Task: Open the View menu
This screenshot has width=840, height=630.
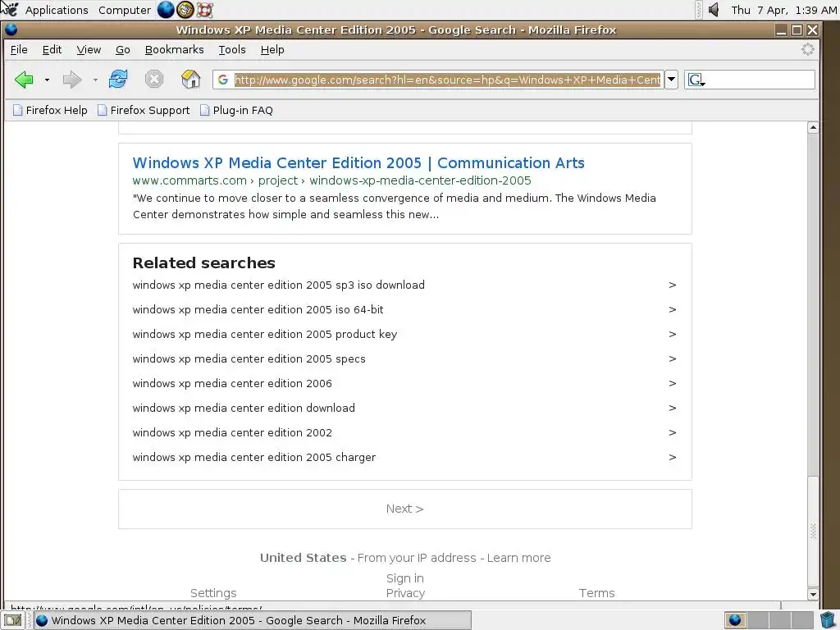Action: [x=89, y=50]
